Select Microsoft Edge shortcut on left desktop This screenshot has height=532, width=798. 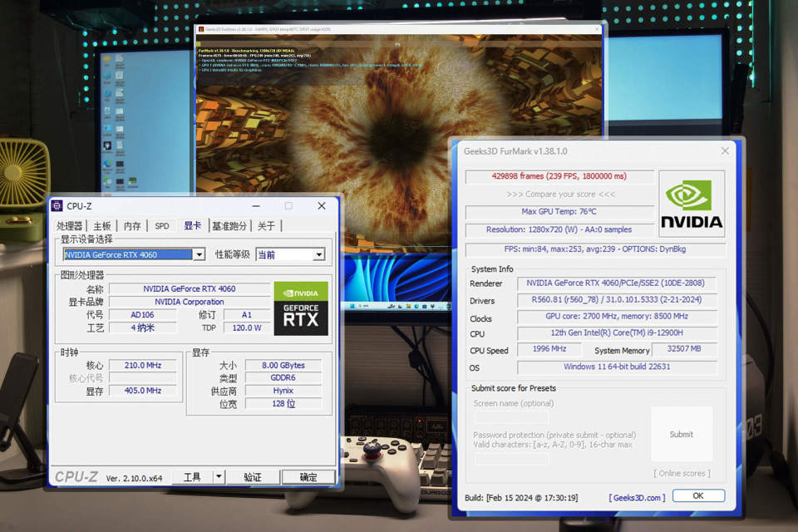pyautogui.click(x=107, y=164)
